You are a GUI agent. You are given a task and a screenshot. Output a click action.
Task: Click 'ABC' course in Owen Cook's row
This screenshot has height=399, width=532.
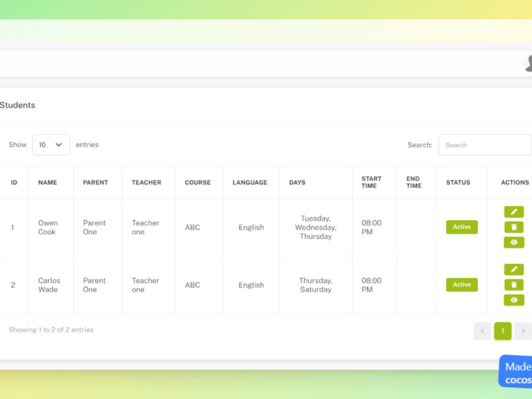(x=193, y=227)
